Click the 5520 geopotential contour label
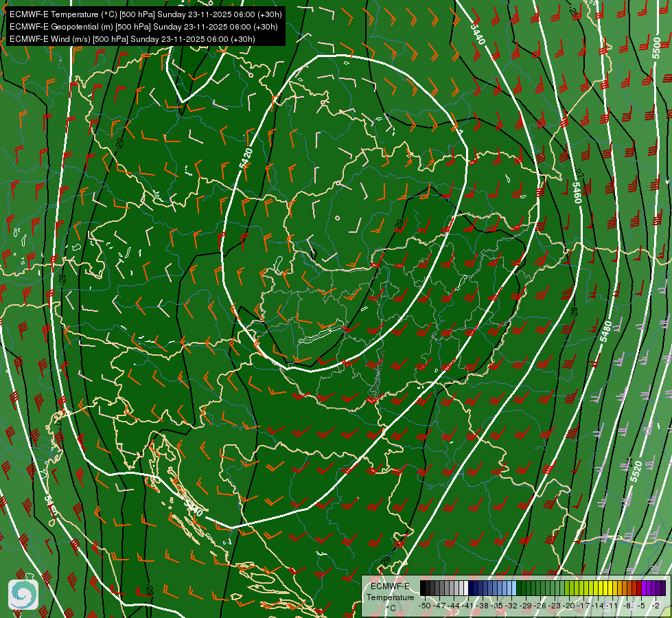 click(636, 471)
